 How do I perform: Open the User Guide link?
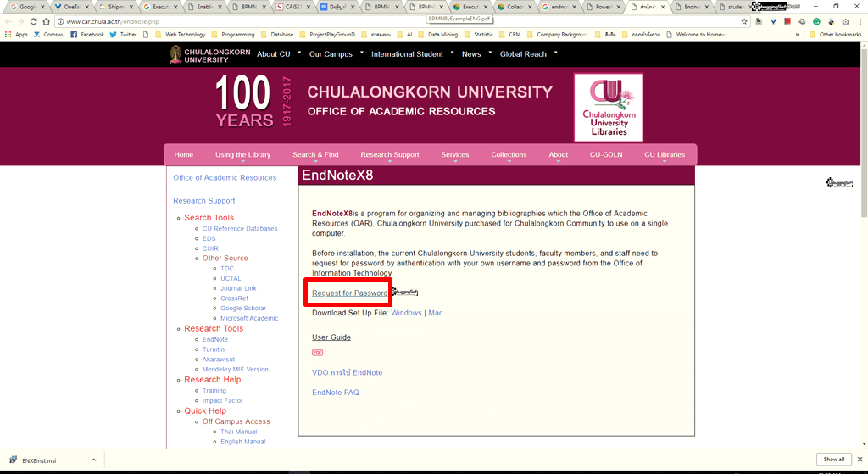(x=331, y=337)
